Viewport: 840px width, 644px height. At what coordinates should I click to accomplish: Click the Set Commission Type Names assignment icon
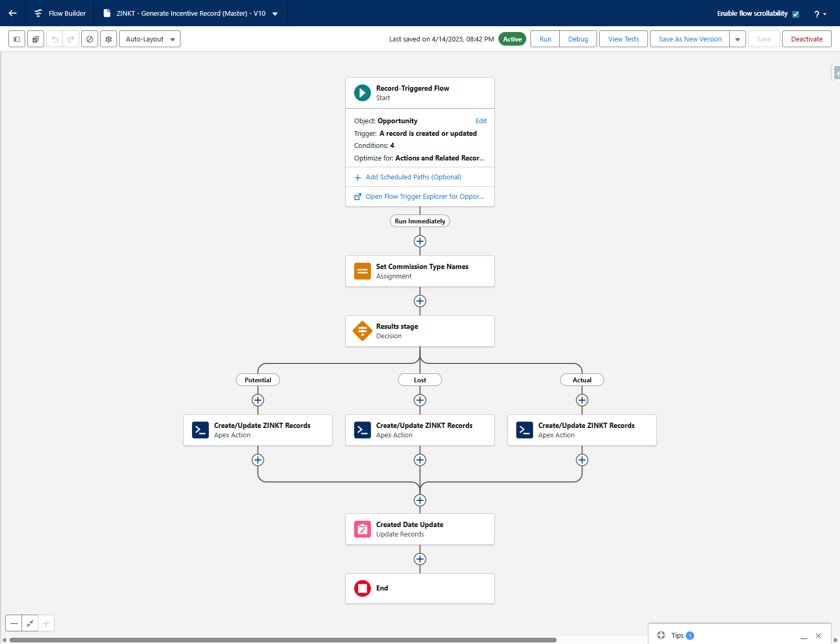[x=362, y=271]
